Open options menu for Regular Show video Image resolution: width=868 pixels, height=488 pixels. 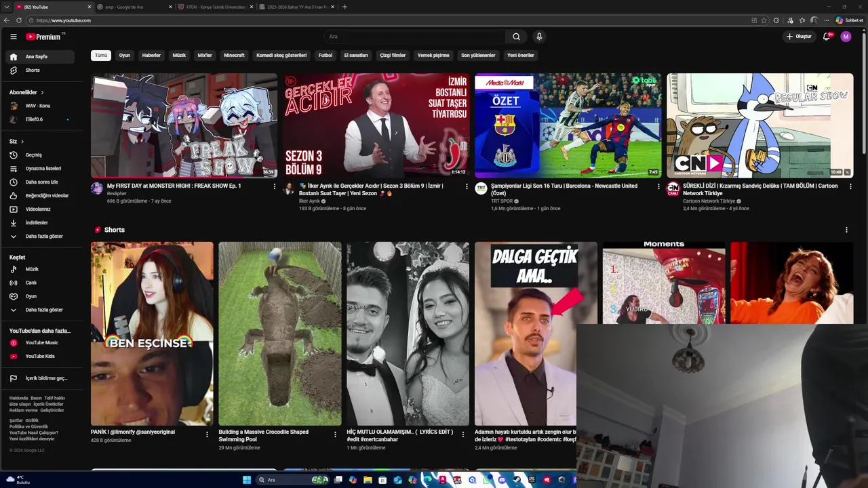pyautogui.click(x=850, y=186)
